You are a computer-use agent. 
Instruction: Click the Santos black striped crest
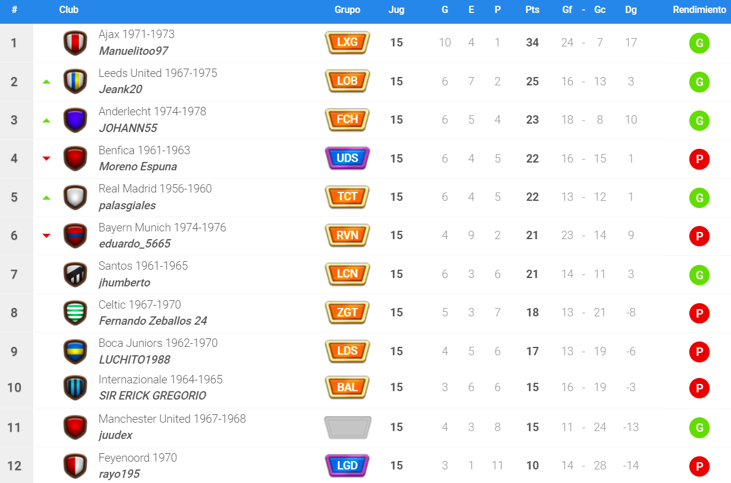point(75,274)
